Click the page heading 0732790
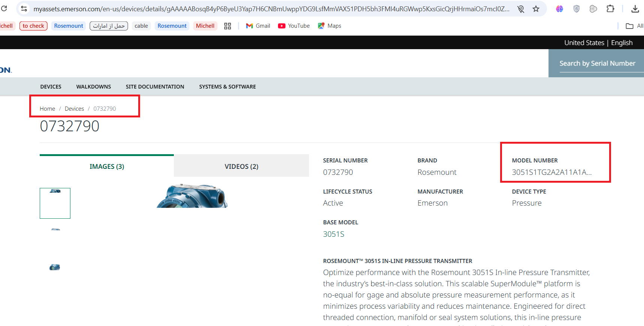This screenshot has width=644, height=326. coord(70,126)
